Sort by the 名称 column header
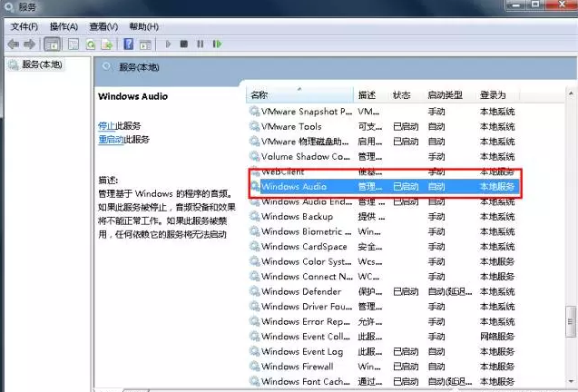The width and height of the screenshot is (578, 392). click(299, 94)
